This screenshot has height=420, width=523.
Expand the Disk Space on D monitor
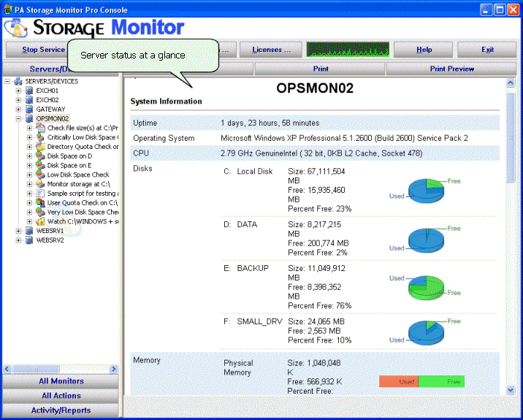[30, 156]
